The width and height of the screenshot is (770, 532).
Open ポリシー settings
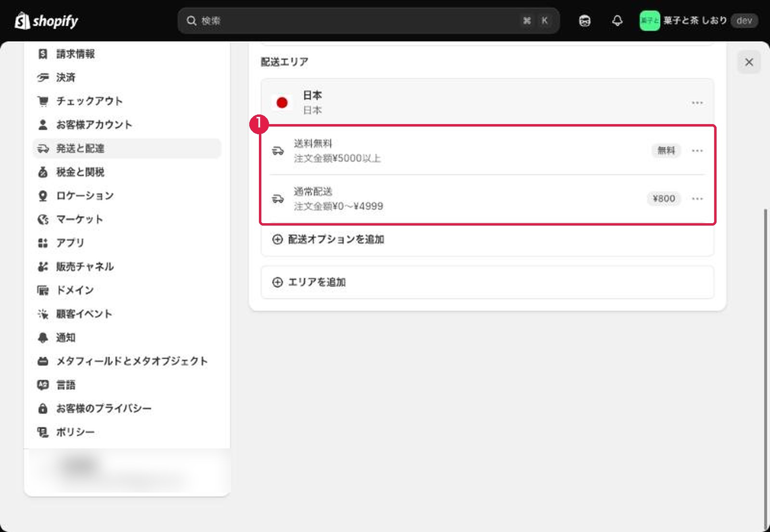point(127,431)
